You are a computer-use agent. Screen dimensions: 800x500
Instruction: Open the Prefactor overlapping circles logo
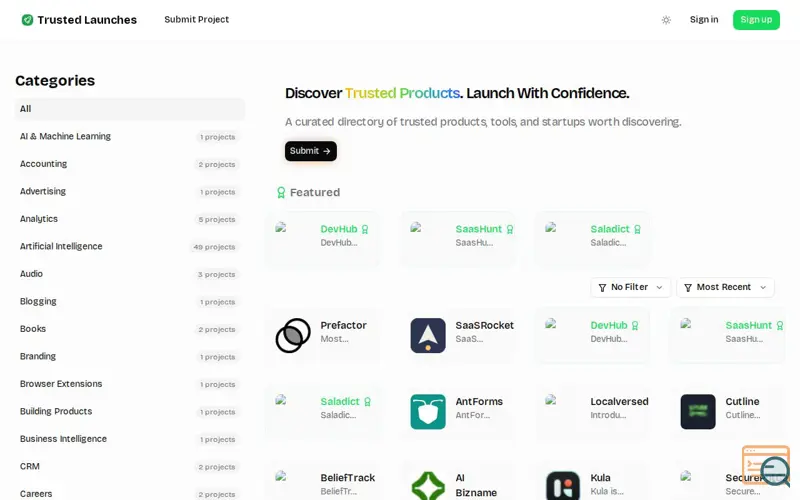click(x=293, y=335)
